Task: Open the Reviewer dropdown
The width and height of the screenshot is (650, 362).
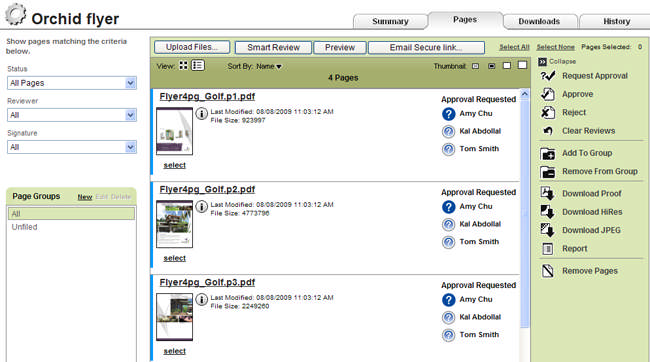Action: coord(72,115)
